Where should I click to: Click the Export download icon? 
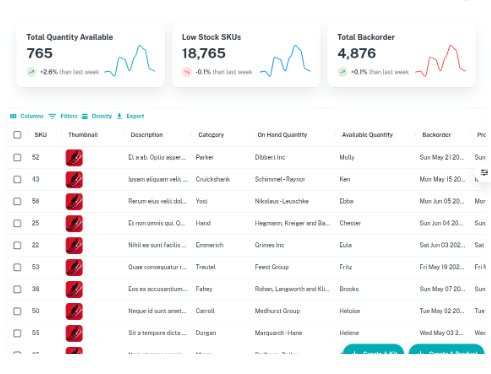(119, 116)
